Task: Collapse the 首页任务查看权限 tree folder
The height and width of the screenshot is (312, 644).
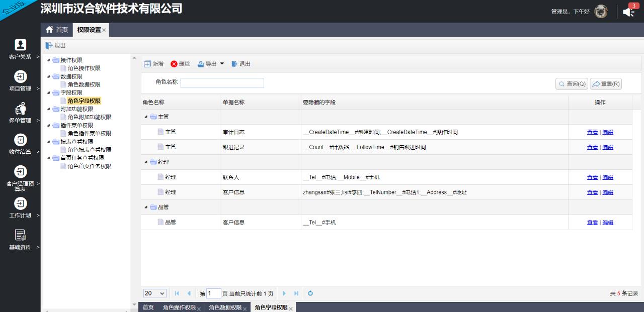Action: 49,158
